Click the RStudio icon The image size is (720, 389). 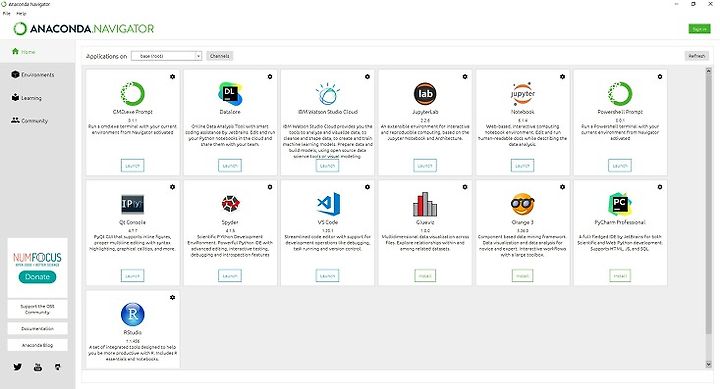tap(133, 314)
